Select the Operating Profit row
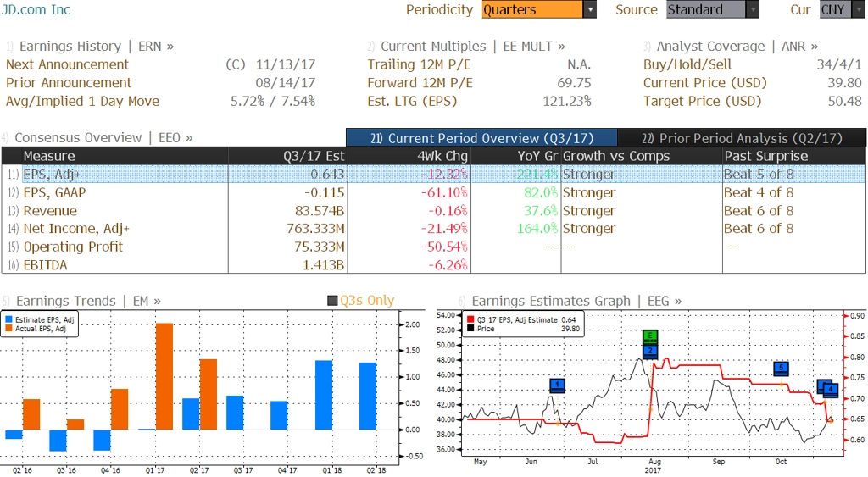Viewport: 868px width, 477px height. click(433, 247)
